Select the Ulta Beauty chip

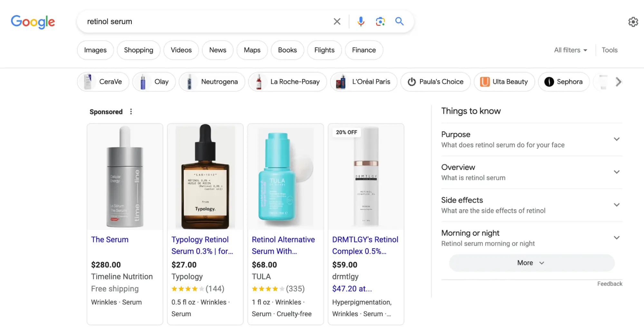click(x=504, y=82)
